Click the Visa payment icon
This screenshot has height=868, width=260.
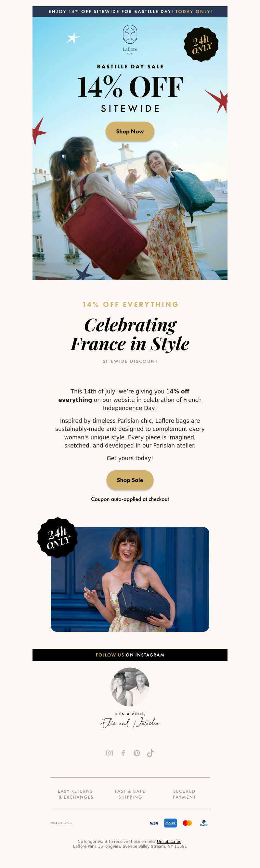pos(154,823)
